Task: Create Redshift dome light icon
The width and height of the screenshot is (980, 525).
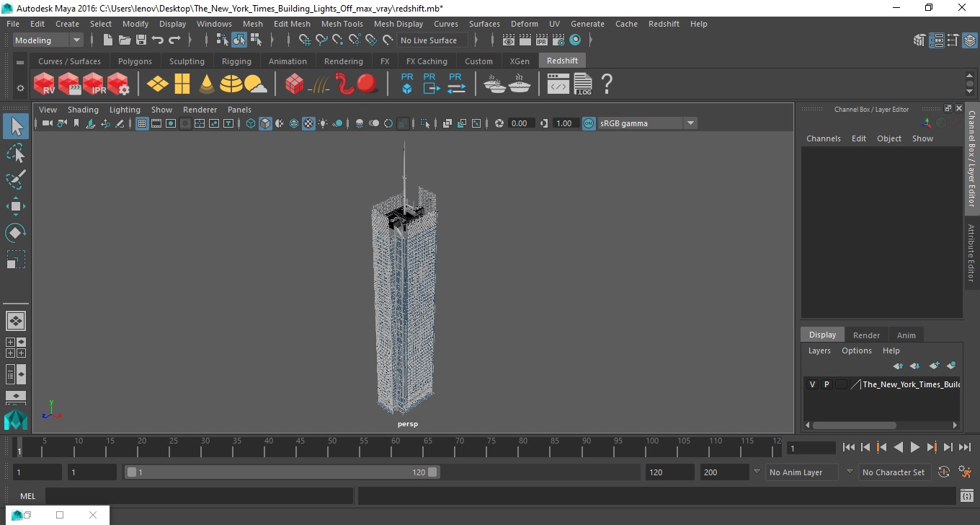Action: pos(231,84)
